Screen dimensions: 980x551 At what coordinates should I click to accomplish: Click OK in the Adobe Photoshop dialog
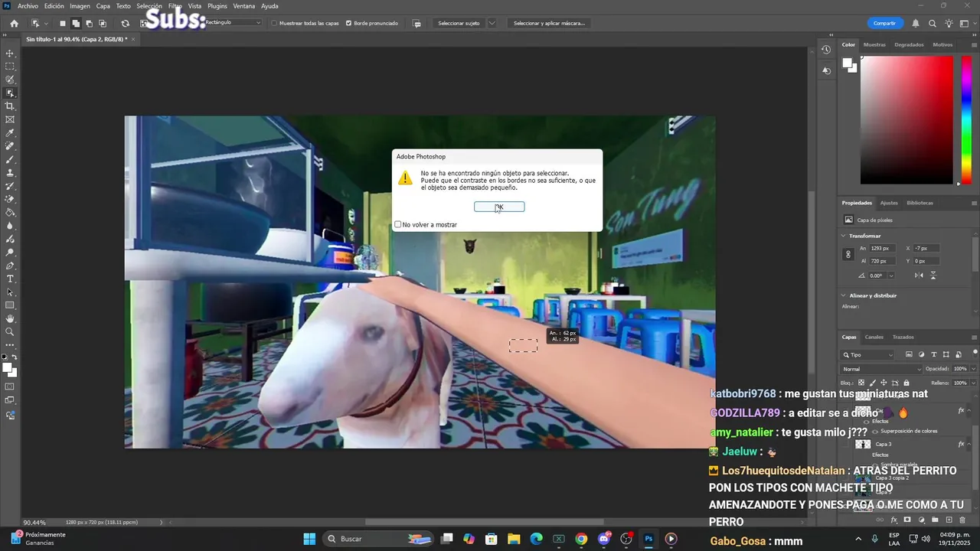tap(499, 207)
